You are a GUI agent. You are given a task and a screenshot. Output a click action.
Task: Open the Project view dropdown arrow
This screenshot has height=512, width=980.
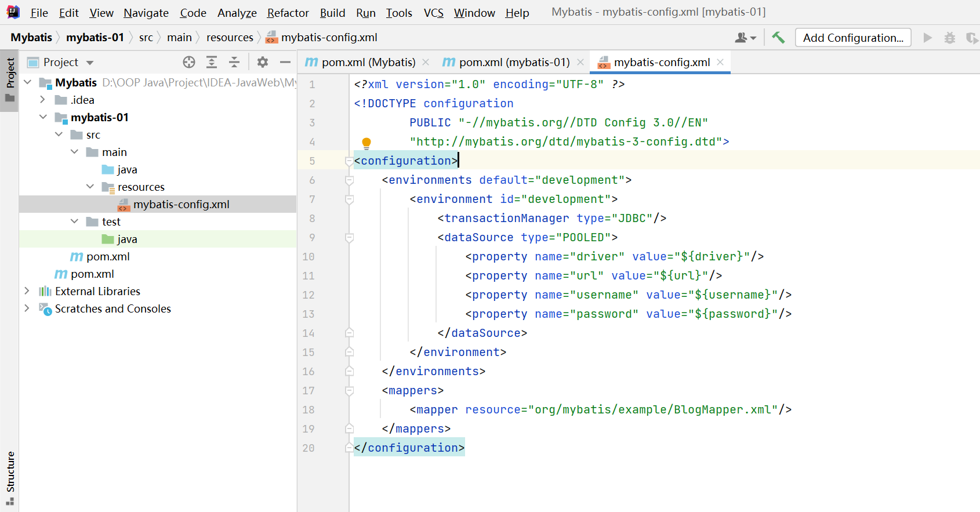click(90, 63)
